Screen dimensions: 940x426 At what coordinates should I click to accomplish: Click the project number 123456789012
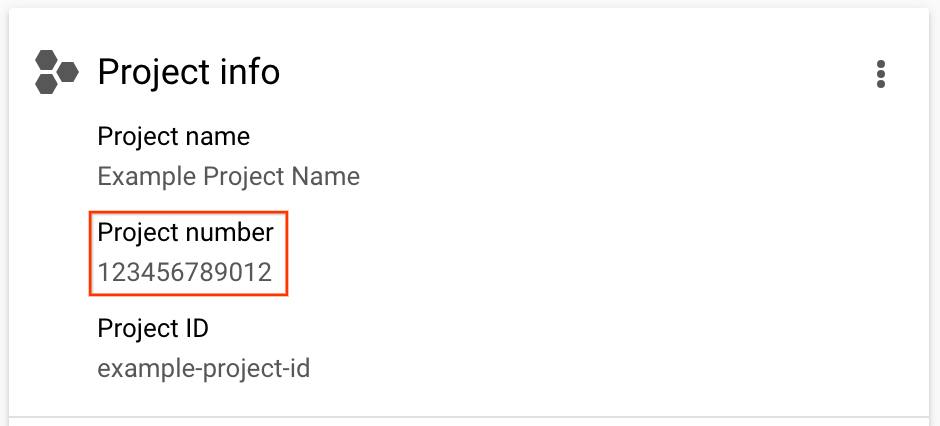(x=185, y=273)
